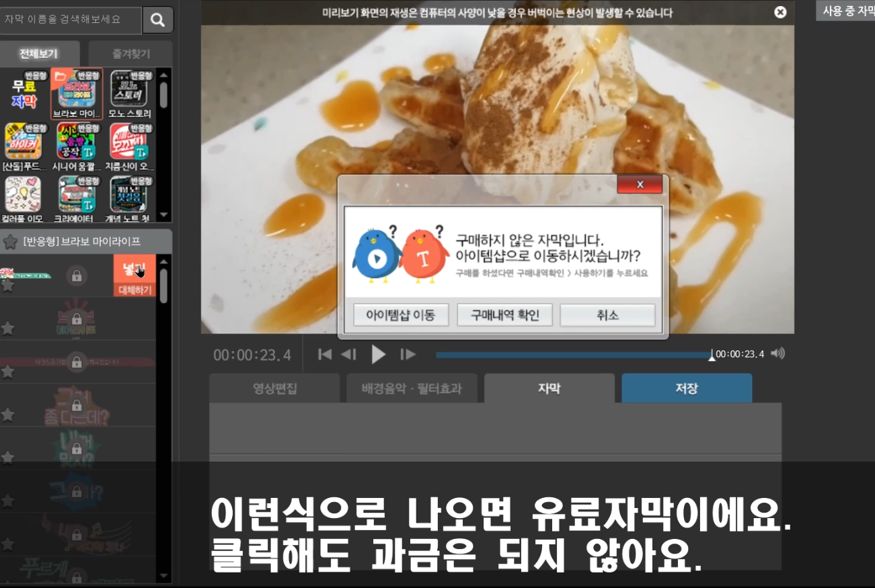Close the purchase dialog with red X
This screenshot has height=588, width=875.
click(640, 184)
